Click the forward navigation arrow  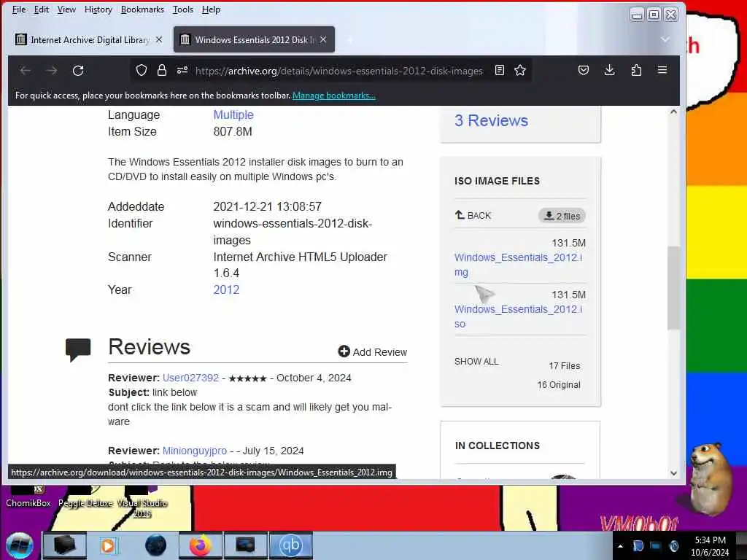pos(52,71)
